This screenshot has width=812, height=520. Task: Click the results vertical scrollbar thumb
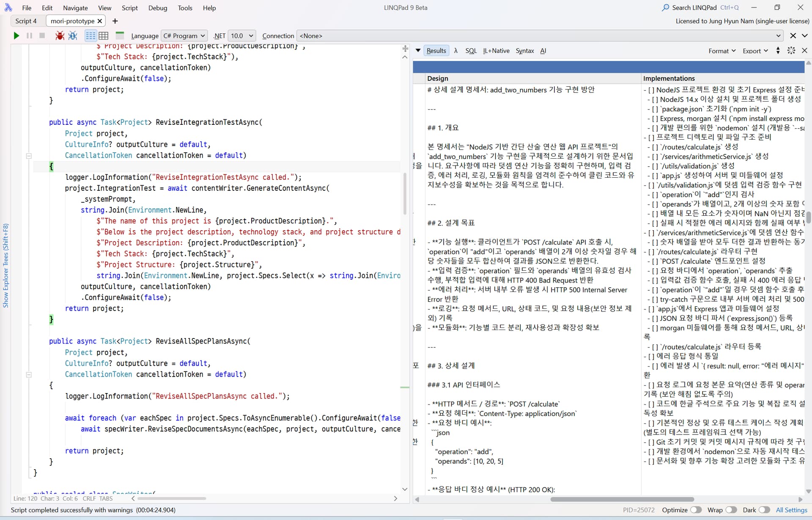808,217
